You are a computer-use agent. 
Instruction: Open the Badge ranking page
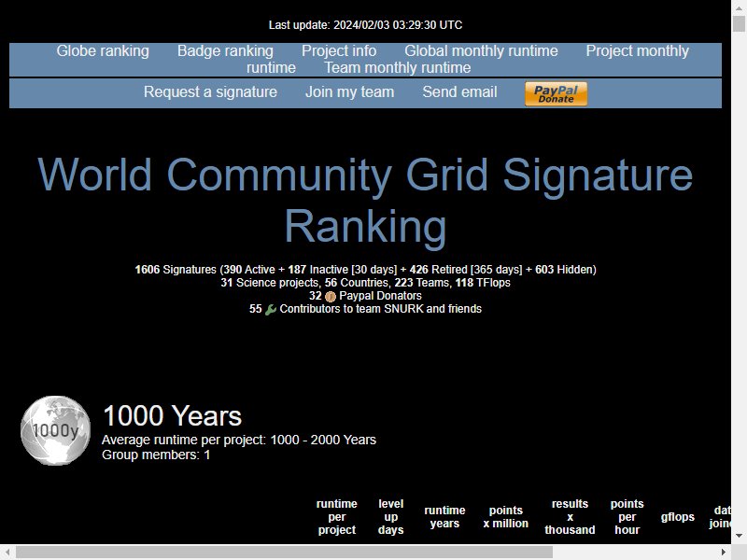(225, 51)
